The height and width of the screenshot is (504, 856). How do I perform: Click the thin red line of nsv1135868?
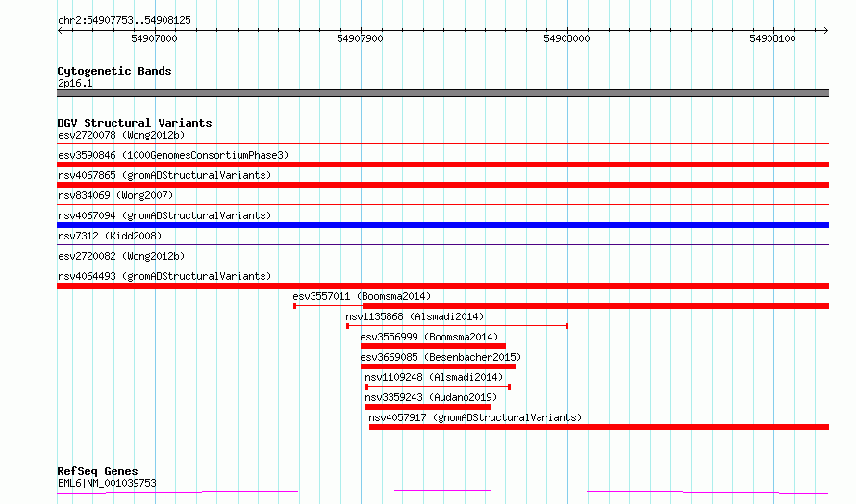pos(458,326)
